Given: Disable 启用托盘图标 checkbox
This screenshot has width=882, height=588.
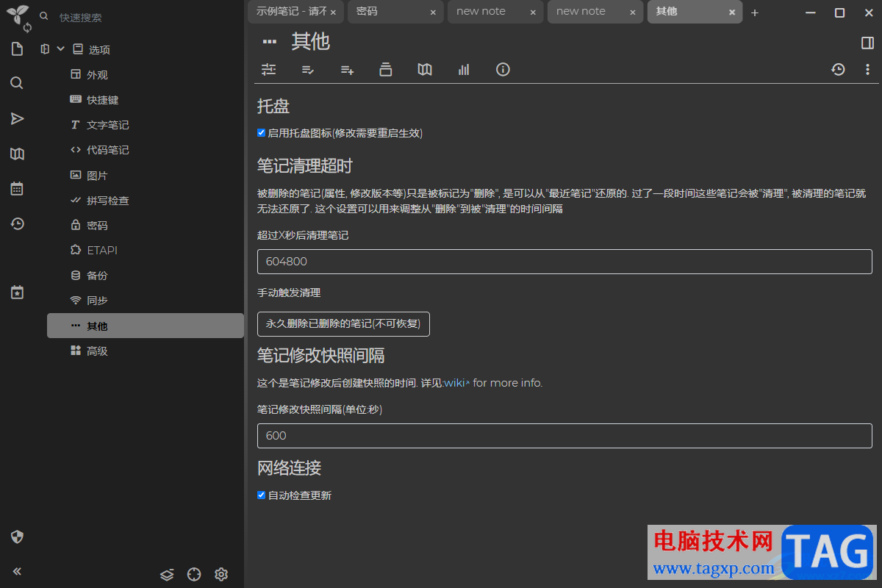Looking at the screenshot, I should tap(261, 133).
